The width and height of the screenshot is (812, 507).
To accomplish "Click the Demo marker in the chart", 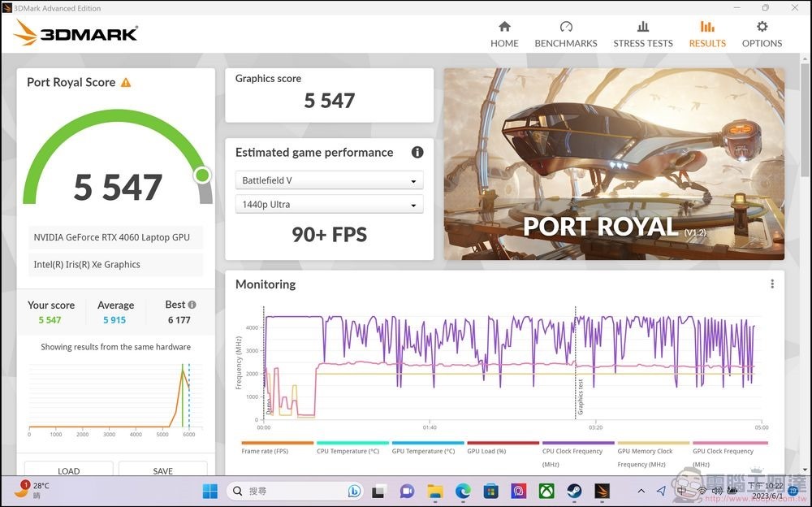I will click(x=269, y=406).
